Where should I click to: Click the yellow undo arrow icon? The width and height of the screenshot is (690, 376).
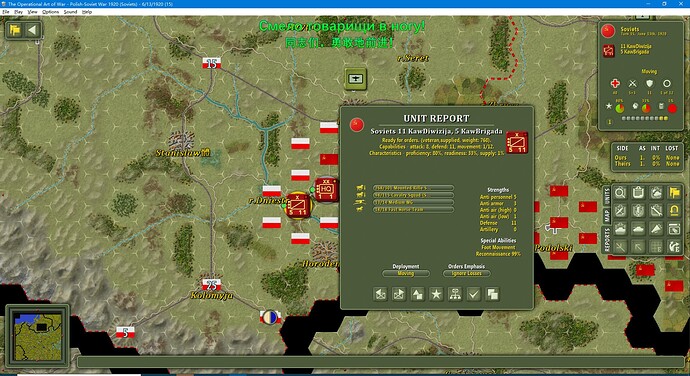pyautogui.click(x=674, y=211)
